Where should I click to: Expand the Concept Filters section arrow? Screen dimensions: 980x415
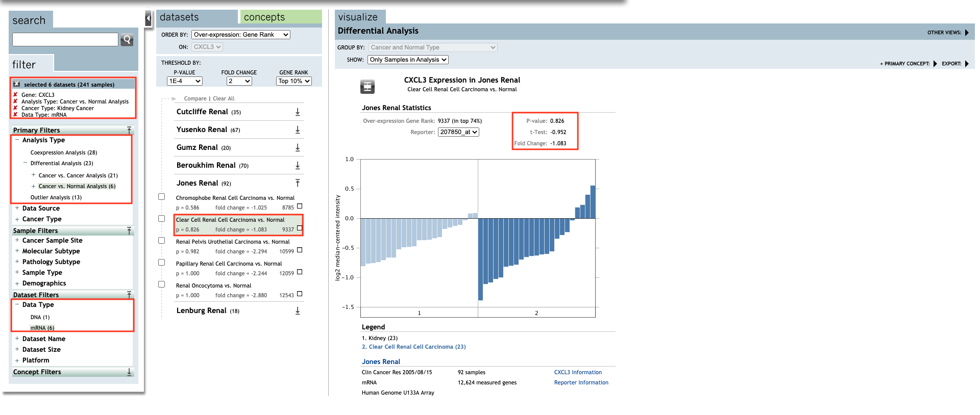pos(129,372)
